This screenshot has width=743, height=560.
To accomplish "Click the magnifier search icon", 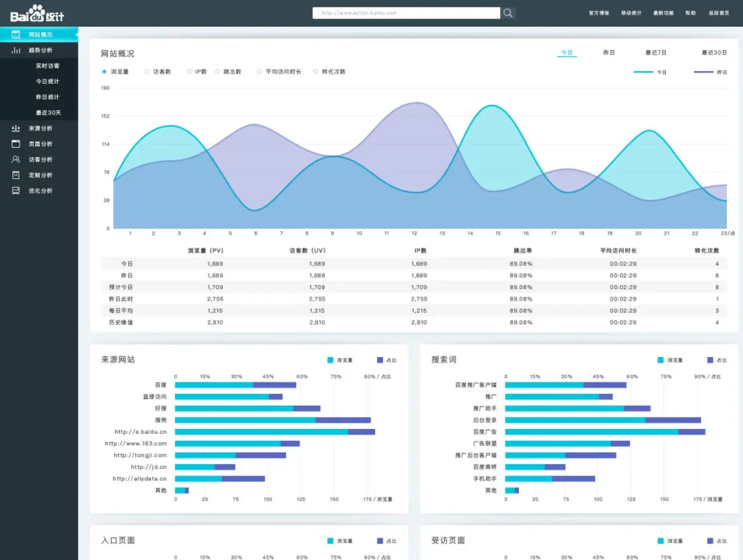I will (x=508, y=13).
